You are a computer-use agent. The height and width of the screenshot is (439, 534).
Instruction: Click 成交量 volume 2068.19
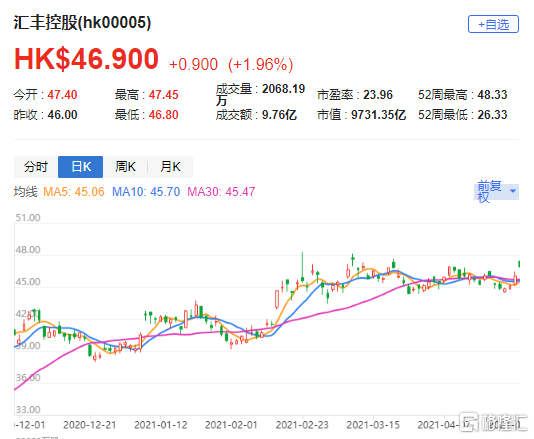pyautogui.click(x=283, y=89)
